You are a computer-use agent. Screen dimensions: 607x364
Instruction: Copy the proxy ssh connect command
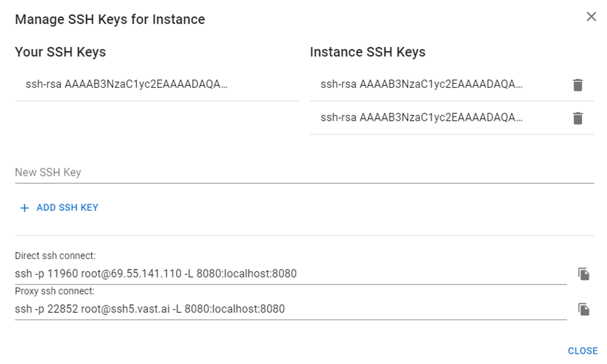pos(584,309)
